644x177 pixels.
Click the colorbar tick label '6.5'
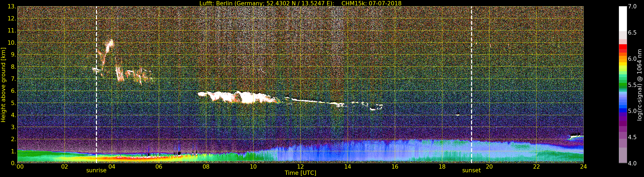[632, 33]
